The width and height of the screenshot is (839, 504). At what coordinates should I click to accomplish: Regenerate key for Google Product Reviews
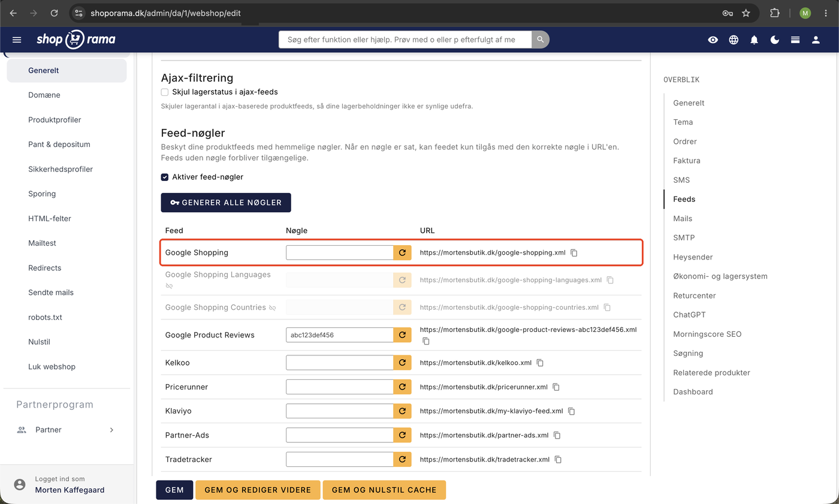click(x=402, y=335)
